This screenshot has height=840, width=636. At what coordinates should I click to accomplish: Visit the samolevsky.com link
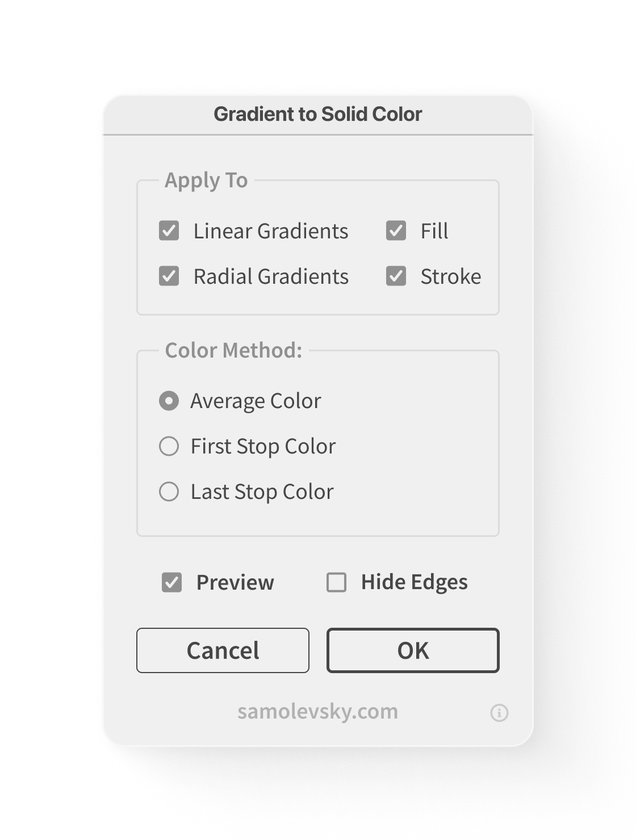click(317, 711)
